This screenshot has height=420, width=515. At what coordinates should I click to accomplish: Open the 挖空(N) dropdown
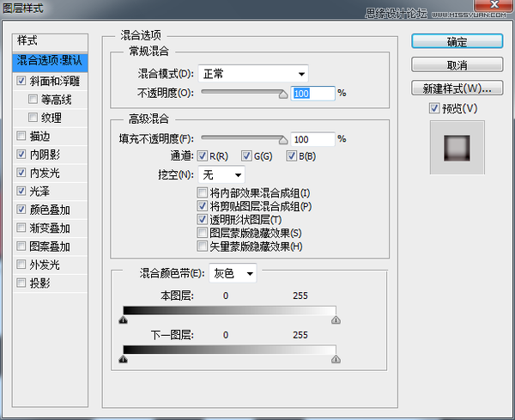click(x=221, y=174)
